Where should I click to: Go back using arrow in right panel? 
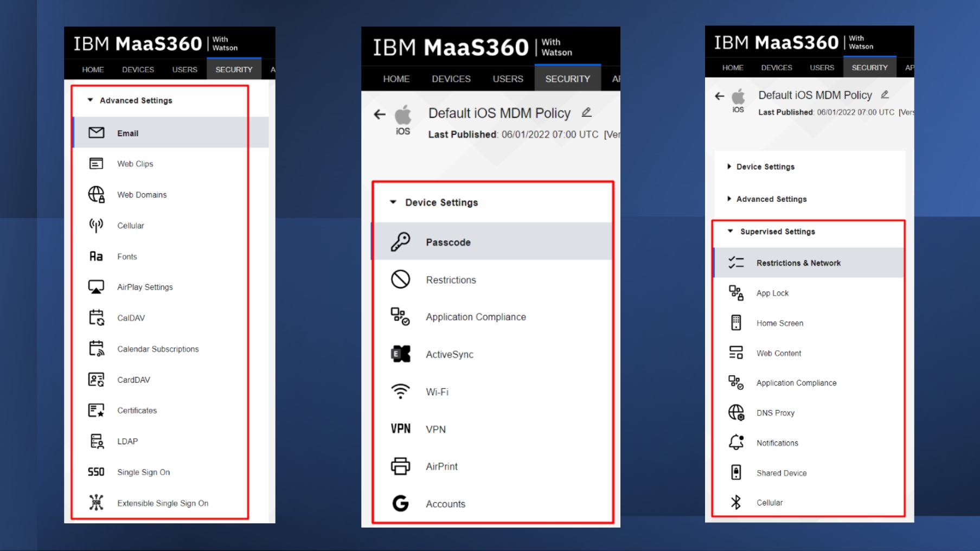pos(720,96)
